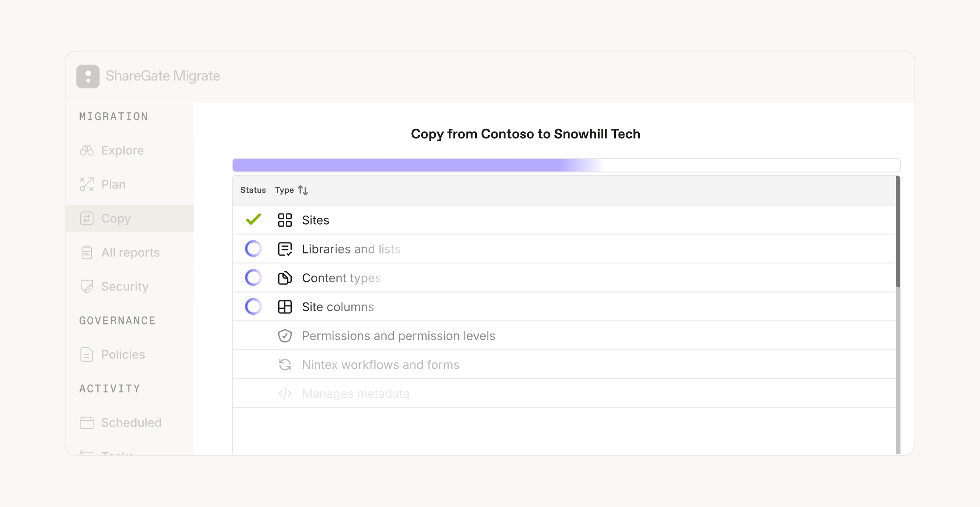Open Policies document icon
This screenshot has width=980, height=507.
pos(87,355)
